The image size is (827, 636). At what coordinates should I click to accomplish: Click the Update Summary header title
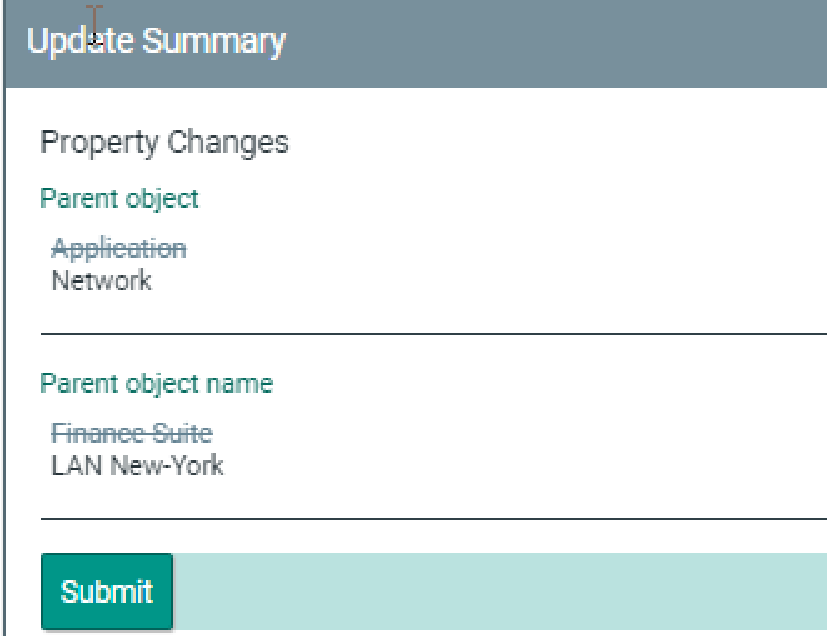(x=156, y=42)
